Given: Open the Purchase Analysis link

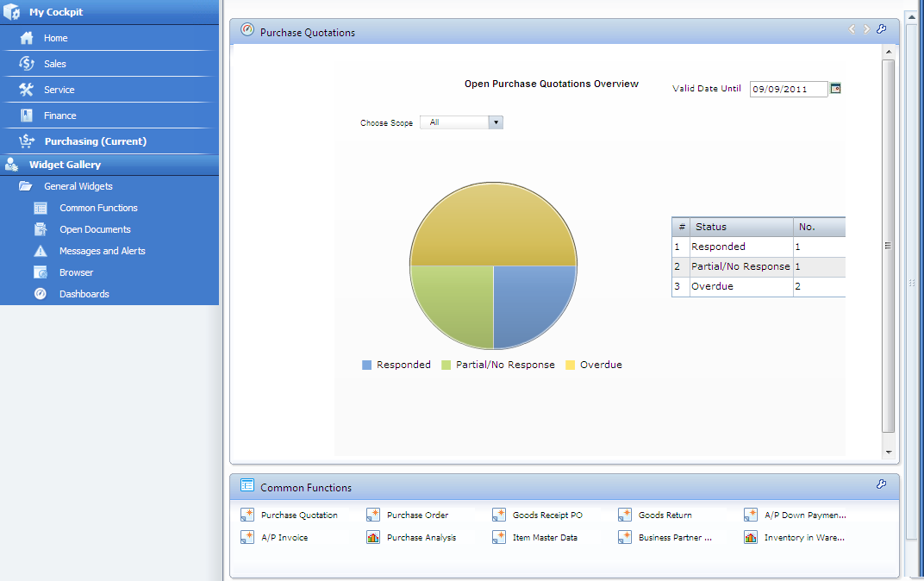Looking at the screenshot, I should pos(421,537).
